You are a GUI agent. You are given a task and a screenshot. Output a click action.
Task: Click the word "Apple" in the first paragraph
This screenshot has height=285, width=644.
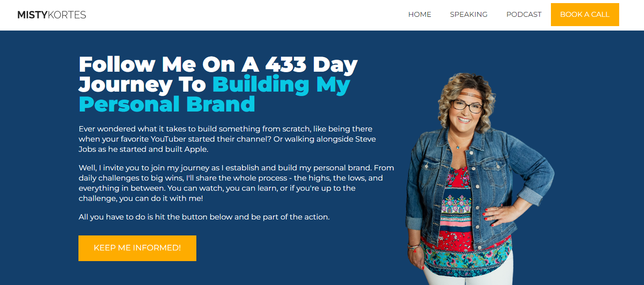click(x=195, y=149)
